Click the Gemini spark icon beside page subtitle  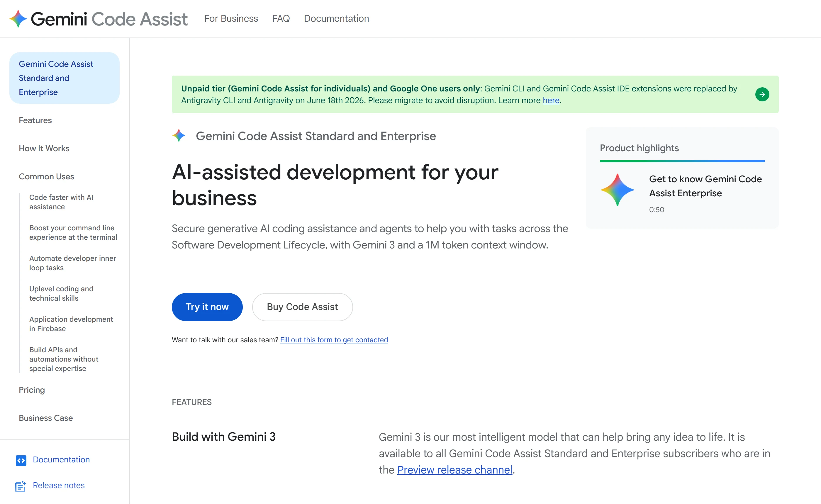pos(179,136)
